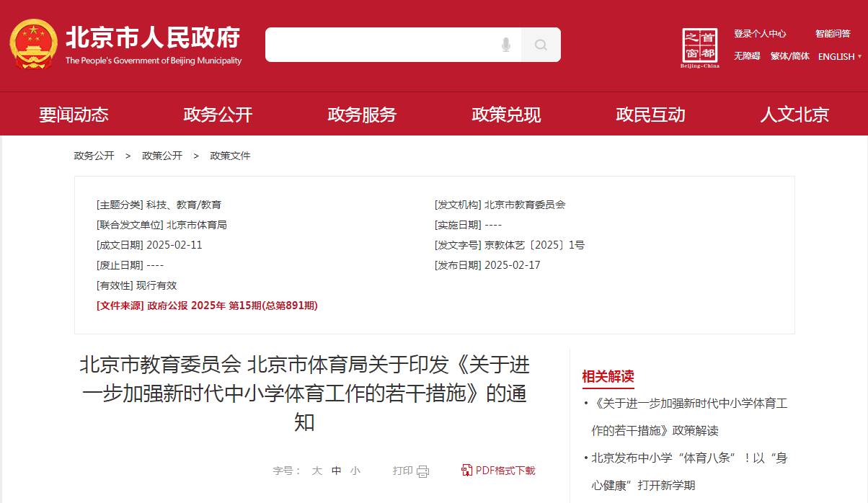Open the 政策兑现 menu
The image size is (868, 503).
(506, 115)
